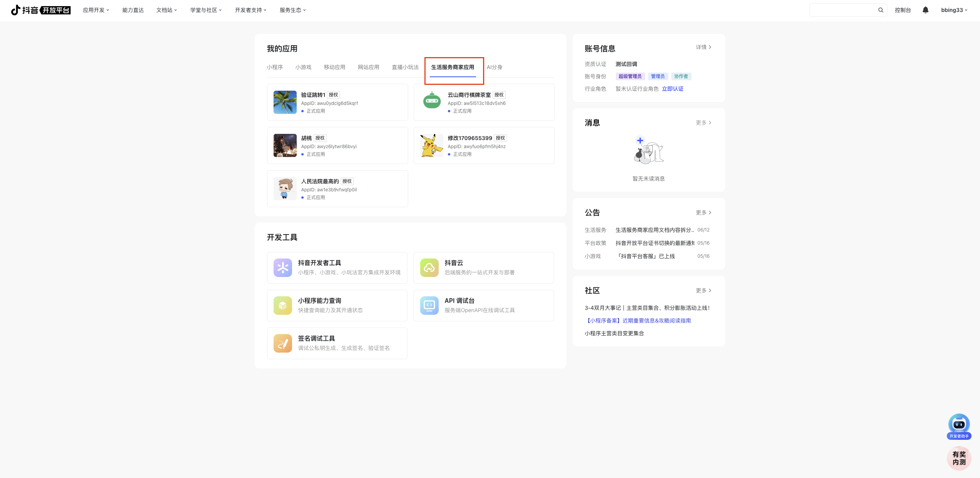Select the 生活服务商家应用 tab

pos(453,67)
